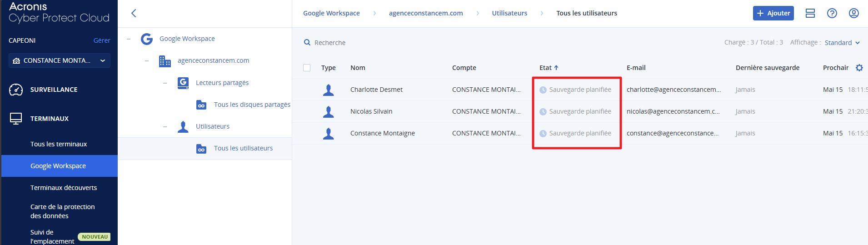
Task: Go to agenceconstancem.com breadcrumb
Action: pos(426,13)
